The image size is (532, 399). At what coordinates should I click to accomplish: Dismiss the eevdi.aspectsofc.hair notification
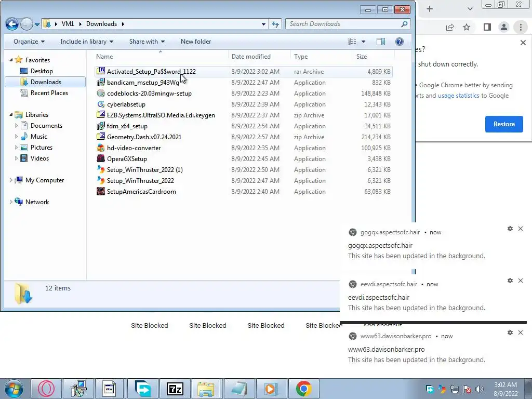521,281
